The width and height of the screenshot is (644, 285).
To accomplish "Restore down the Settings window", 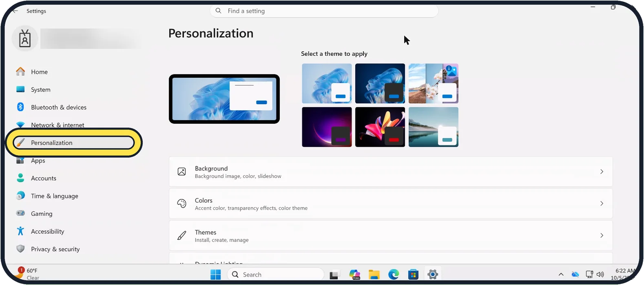I will point(613,7).
